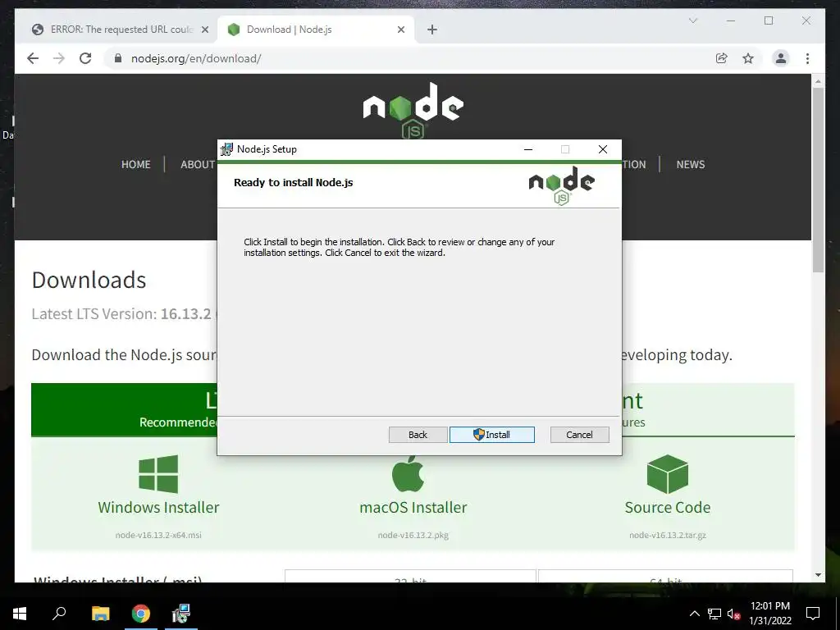This screenshot has height=630, width=840.
Task: Go Back in Node.js Setup wizard
Action: [x=418, y=435]
